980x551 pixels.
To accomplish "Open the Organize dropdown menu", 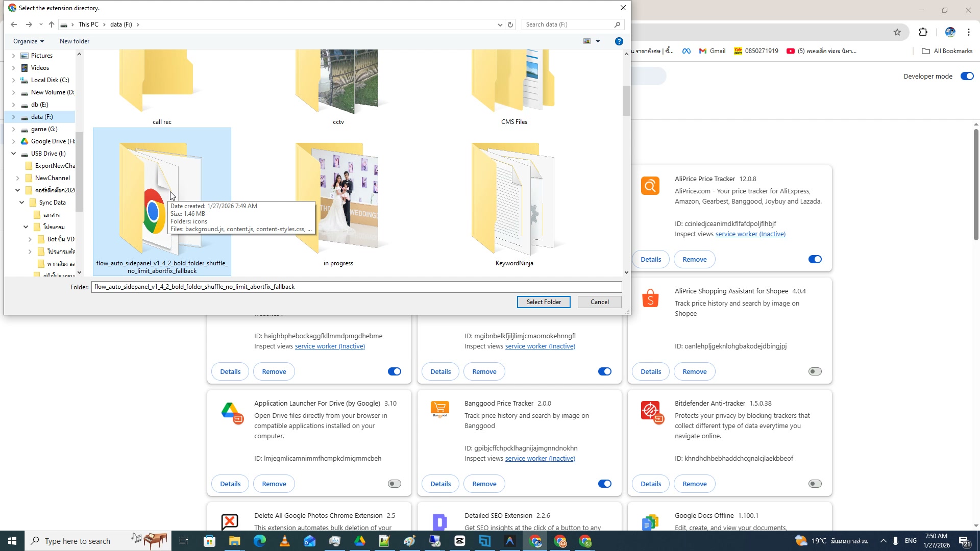I will 28,41.
